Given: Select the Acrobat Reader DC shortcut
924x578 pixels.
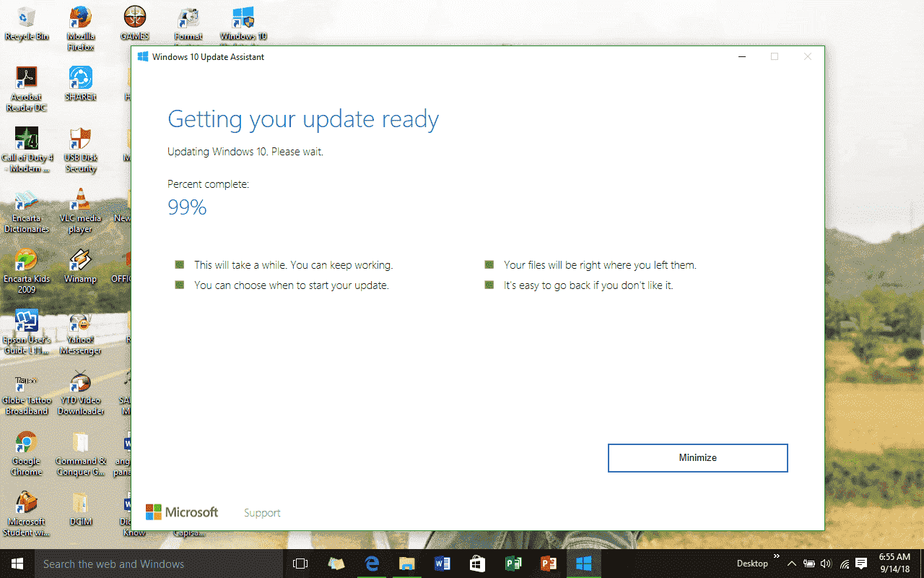Looking at the screenshot, I should click(x=27, y=89).
